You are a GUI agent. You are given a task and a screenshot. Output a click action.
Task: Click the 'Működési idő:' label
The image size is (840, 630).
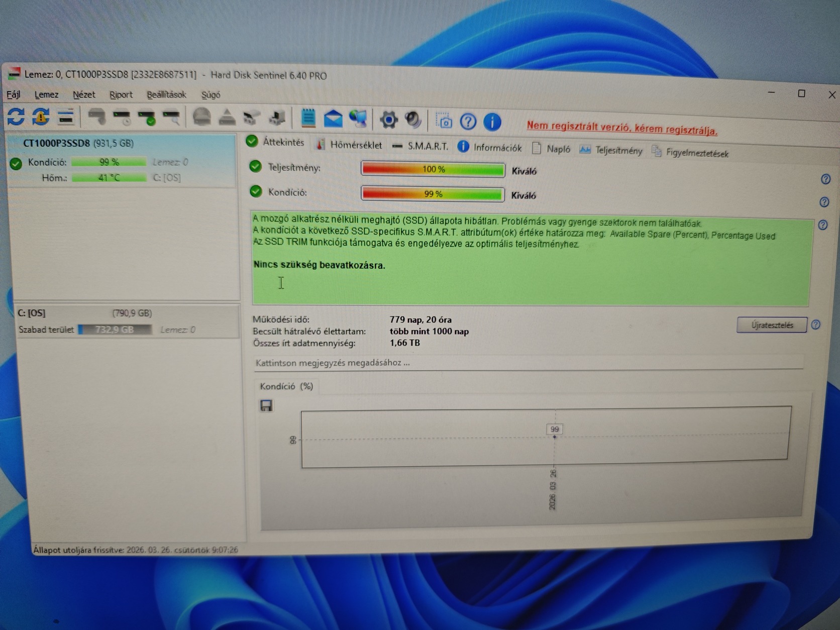pyautogui.click(x=281, y=319)
